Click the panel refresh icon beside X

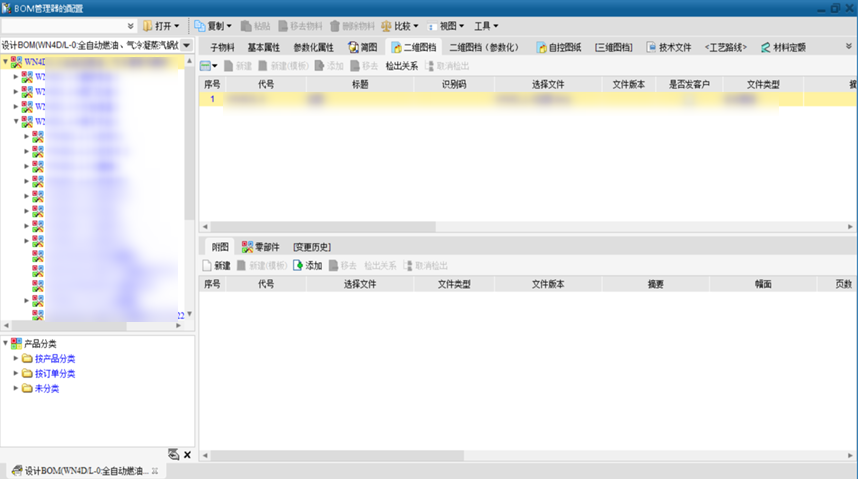click(173, 454)
